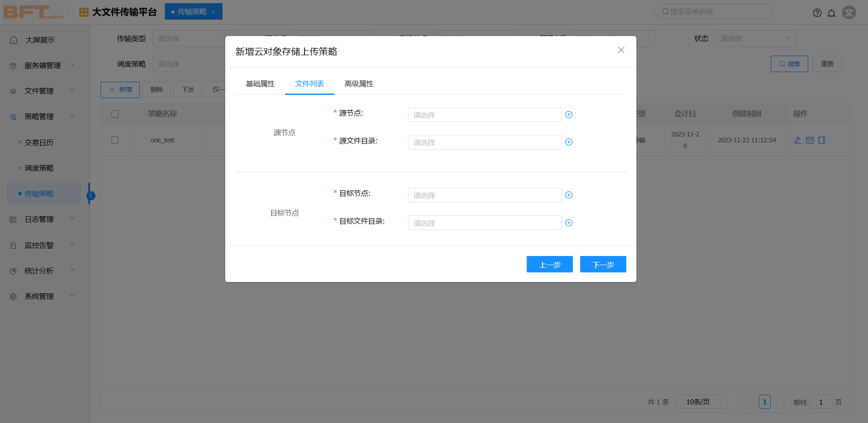
Task: Click the edit pencil icon for one_test
Action: tap(798, 141)
